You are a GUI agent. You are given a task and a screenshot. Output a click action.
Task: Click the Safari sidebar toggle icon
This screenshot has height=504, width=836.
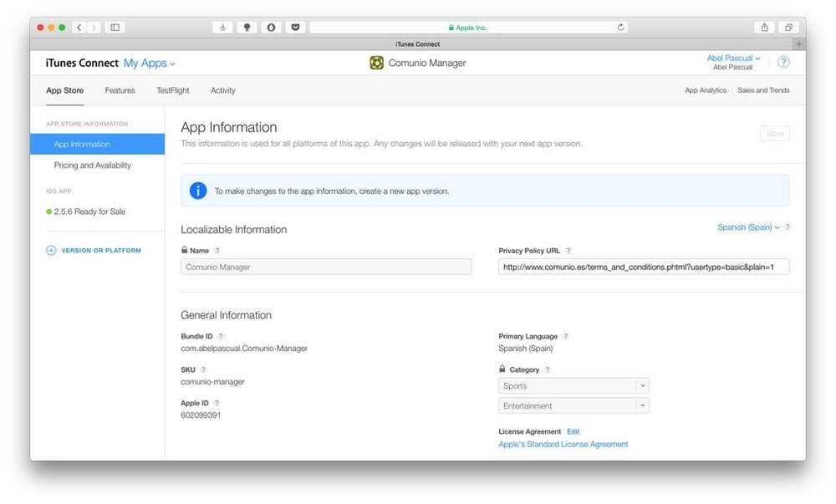pos(115,28)
